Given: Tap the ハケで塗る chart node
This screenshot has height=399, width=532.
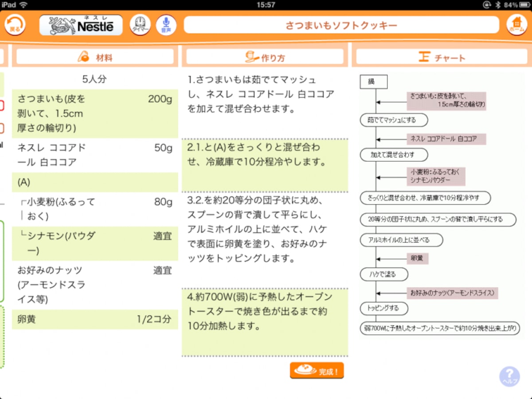Looking at the screenshot, I should [x=384, y=274].
